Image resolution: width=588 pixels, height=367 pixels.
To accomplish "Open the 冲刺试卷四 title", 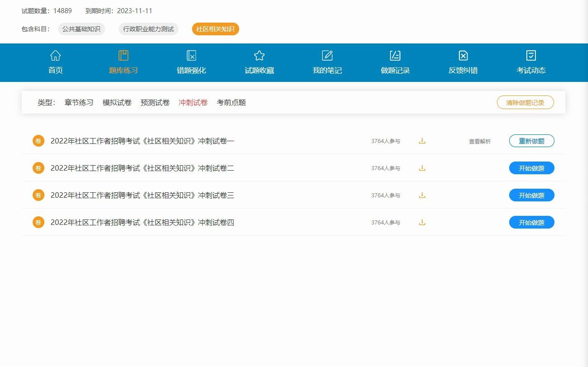I will (142, 222).
